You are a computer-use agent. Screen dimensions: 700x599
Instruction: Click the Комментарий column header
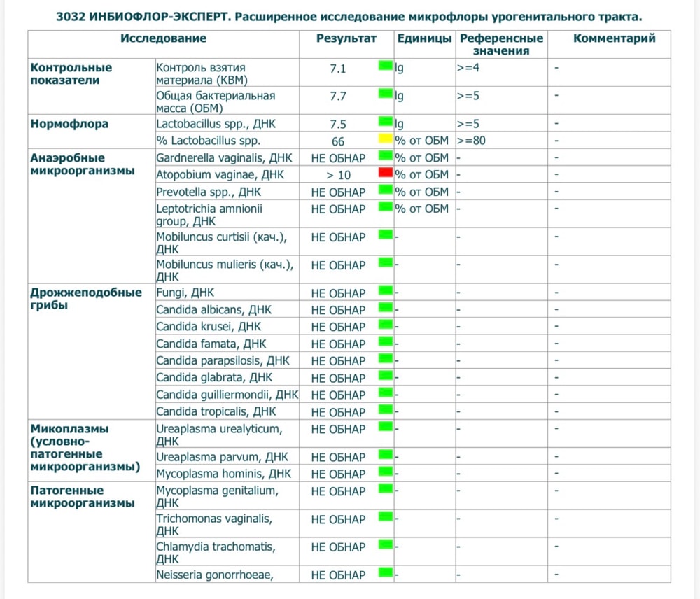point(615,38)
